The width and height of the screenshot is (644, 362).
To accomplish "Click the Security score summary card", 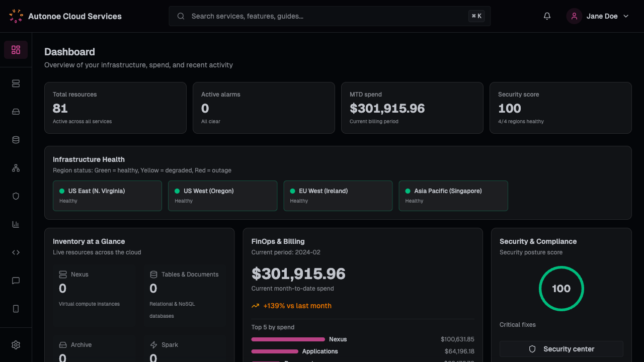I will (x=560, y=108).
